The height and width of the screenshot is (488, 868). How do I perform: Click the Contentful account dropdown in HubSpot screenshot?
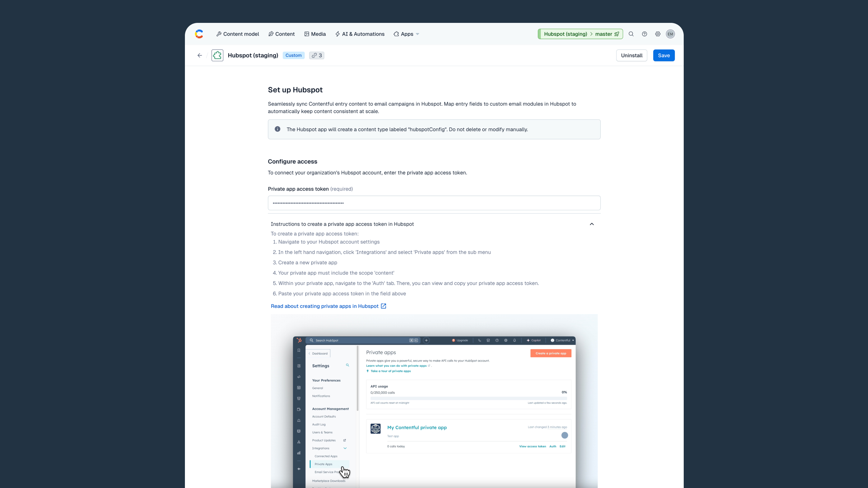point(562,340)
